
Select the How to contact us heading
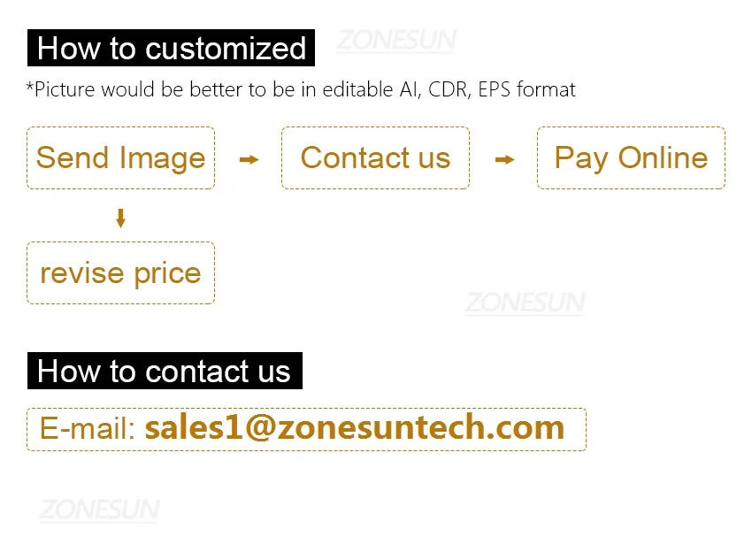coord(164,371)
